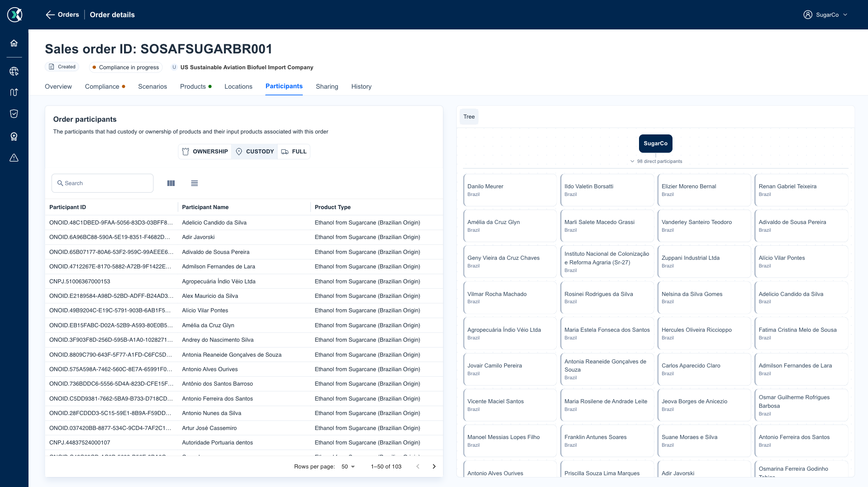Click the Created status chip
The height and width of the screenshot is (487, 868).
(x=62, y=67)
